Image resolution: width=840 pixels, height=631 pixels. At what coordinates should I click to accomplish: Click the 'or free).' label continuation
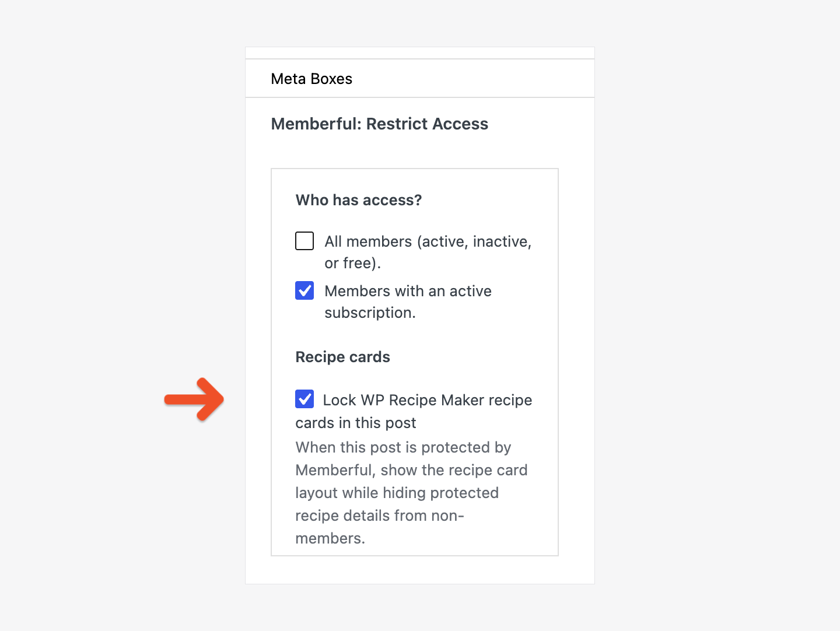353,264
